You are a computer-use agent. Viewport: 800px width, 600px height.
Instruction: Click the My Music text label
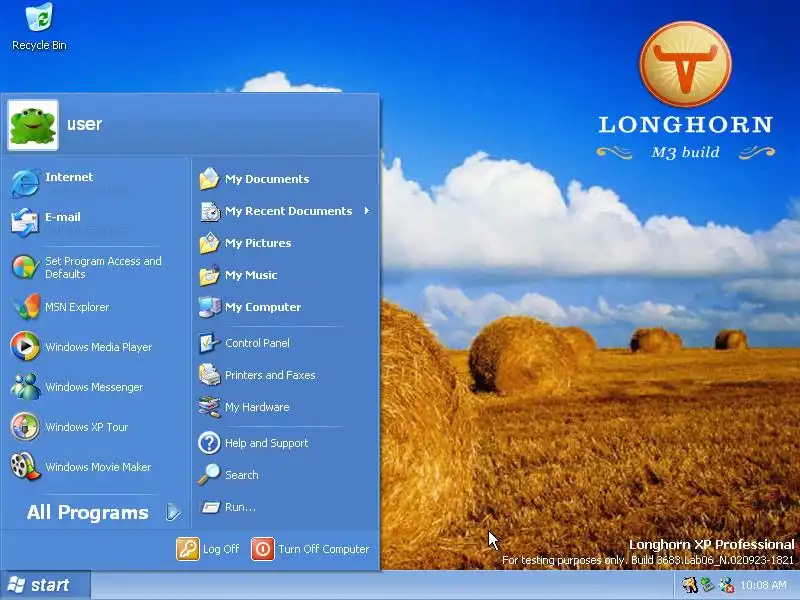click(251, 276)
